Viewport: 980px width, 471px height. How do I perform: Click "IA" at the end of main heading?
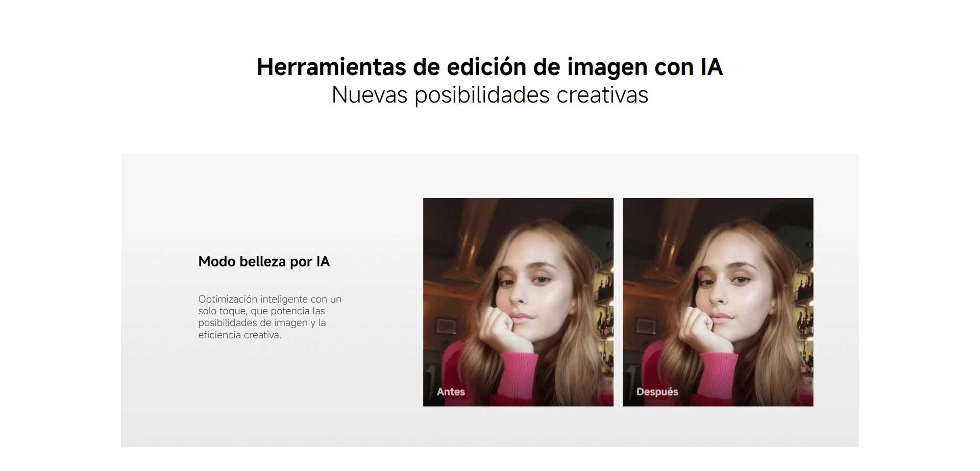tap(711, 67)
